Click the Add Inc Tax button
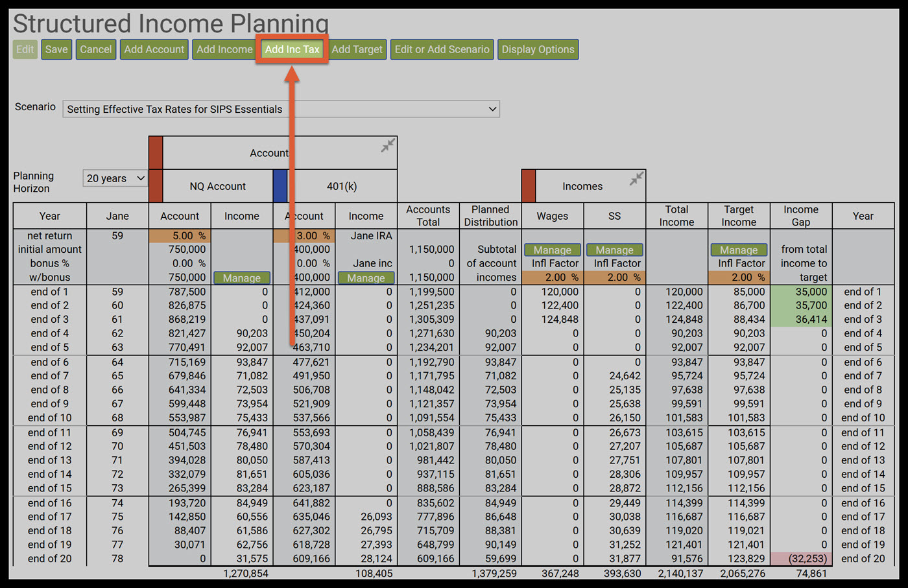Image resolution: width=908 pixels, height=588 pixels. click(x=293, y=49)
